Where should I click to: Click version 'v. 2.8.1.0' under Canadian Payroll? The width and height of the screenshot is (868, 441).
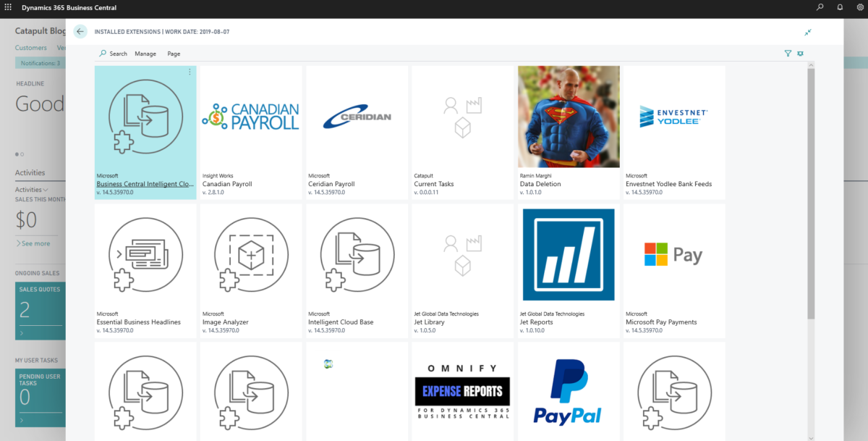tap(215, 193)
